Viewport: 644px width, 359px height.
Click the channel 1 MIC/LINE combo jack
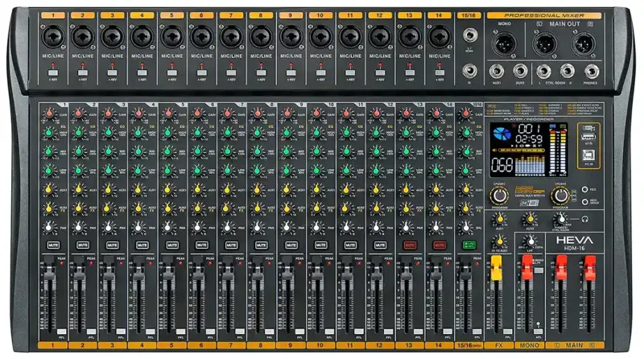click(53, 36)
